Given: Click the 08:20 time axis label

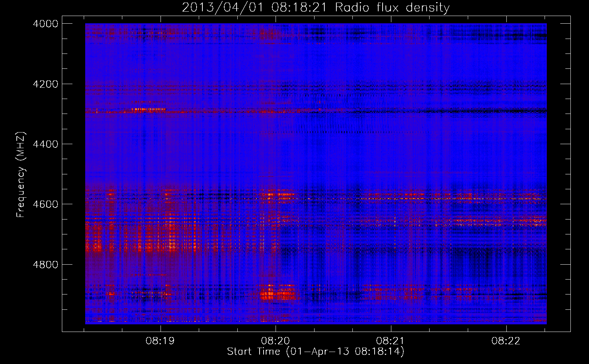Looking at the screenshot, I should 275,341.
